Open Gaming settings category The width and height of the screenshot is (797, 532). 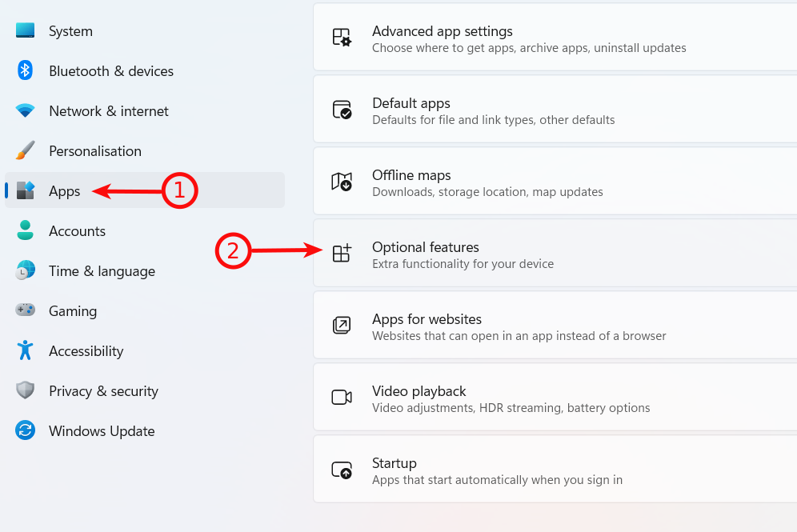click(145, 310)
